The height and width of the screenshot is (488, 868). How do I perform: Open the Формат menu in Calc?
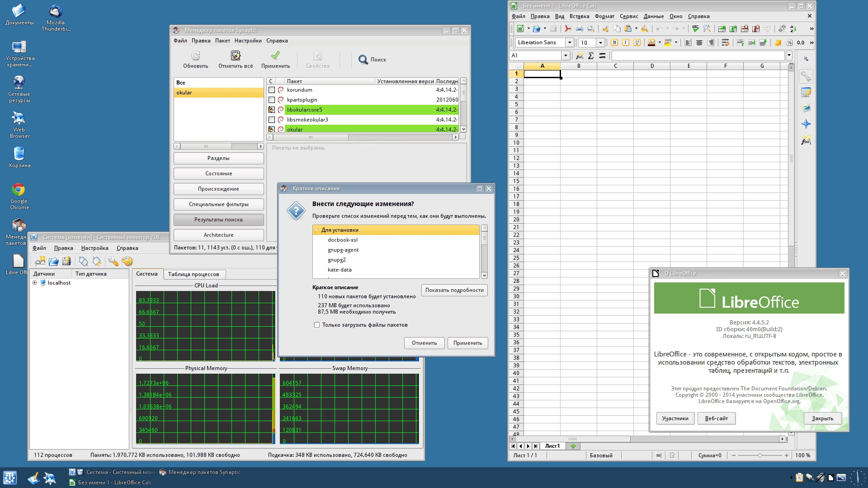(604, 16)
